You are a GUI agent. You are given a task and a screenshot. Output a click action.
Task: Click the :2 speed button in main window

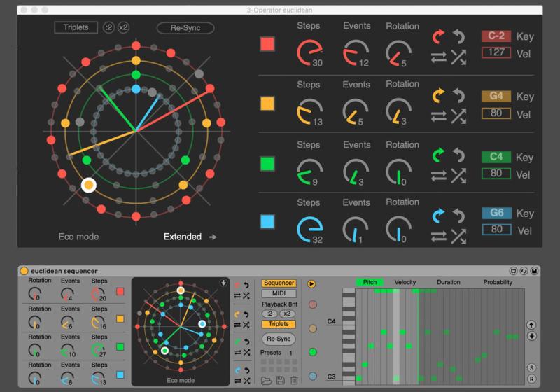(108, 27)
